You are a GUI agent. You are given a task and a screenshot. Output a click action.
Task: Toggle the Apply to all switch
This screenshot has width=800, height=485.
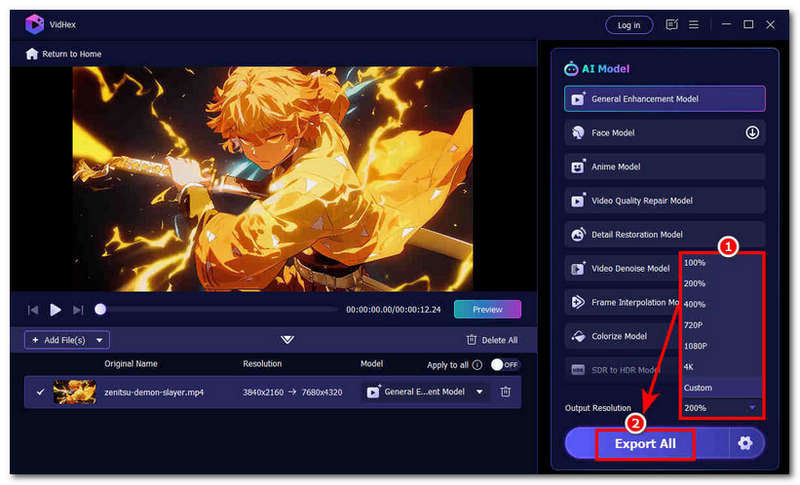pos(505,365)
